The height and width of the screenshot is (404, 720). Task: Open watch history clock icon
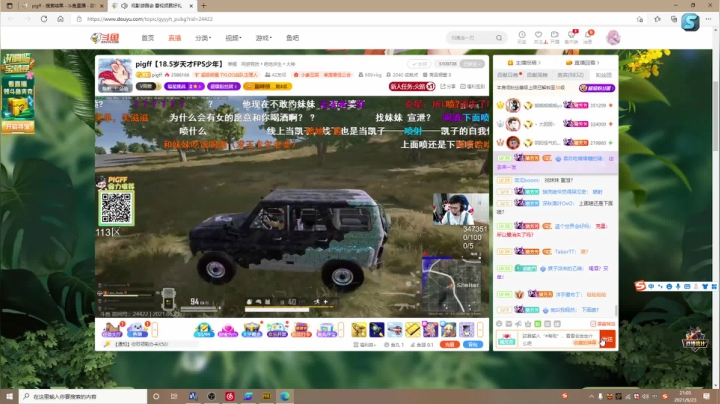(x=522, y=37)
